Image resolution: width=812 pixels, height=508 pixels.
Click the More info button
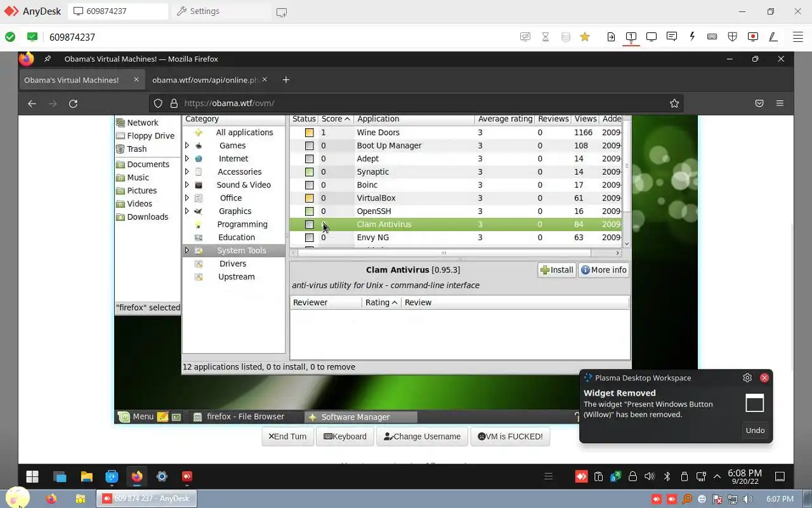[x=603, y=270]
